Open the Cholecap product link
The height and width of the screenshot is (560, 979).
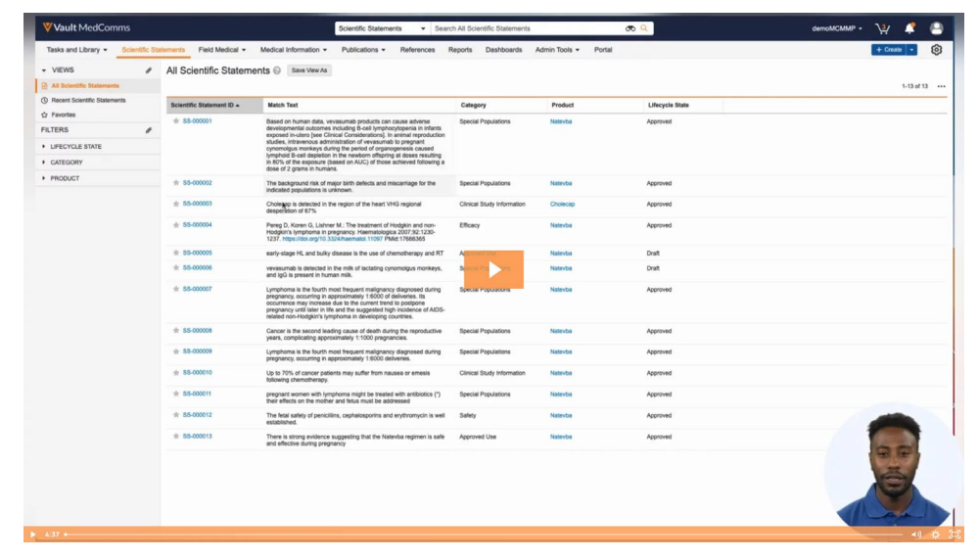click(x=562, y=205)
